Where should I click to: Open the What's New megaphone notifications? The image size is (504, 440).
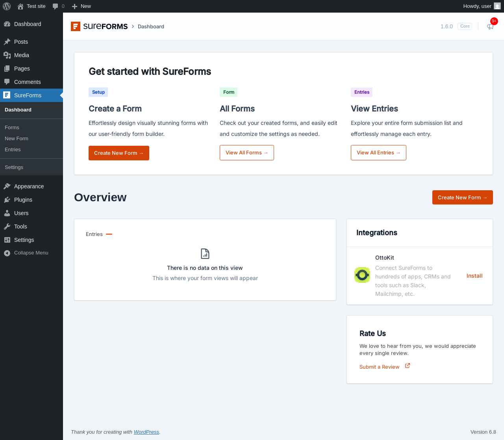tap(490, 26)
